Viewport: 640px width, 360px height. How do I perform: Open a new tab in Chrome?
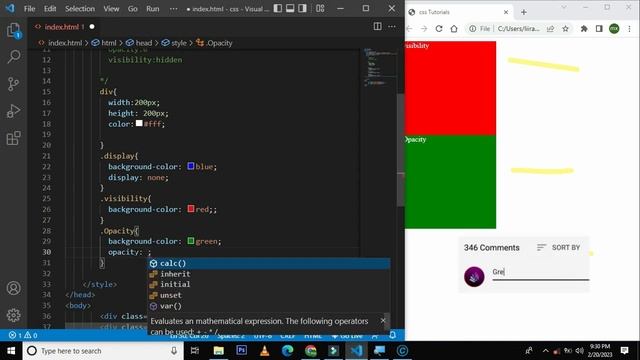(x=524, y=12)
